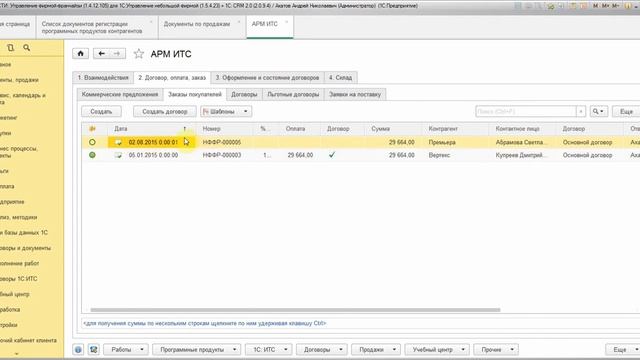Open the 4. Склад tab
Image resolution: width=640 pixels, height=360 pixels.
click(340, 78)
